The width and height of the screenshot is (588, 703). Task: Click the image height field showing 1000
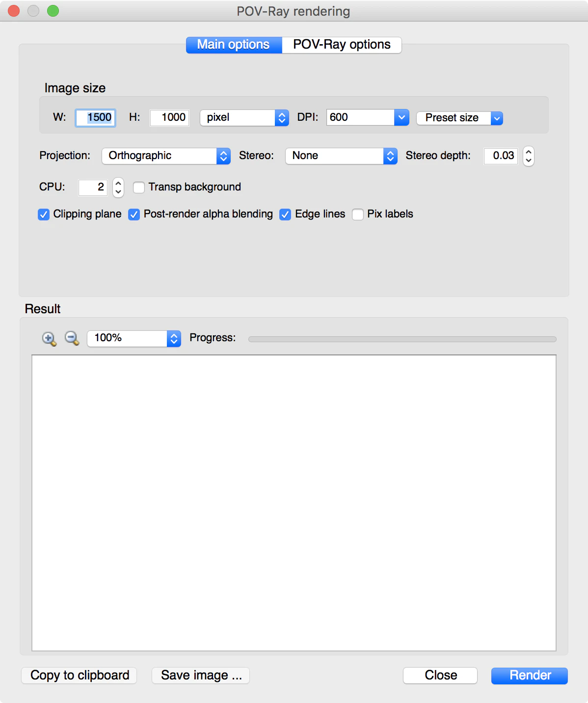tap(169, 118)
